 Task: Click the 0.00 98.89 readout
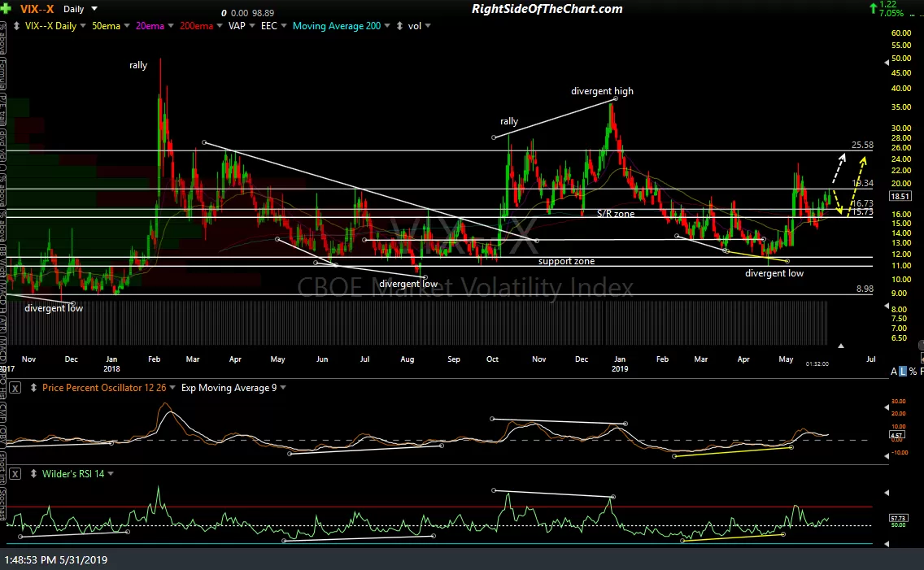[252, 13]
